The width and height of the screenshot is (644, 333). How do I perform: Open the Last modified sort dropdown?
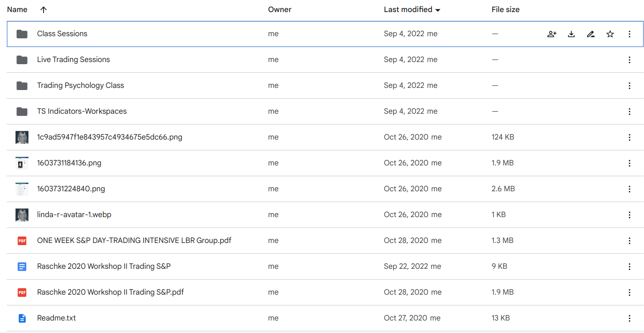pyautogui.click(x=438, y=10)
